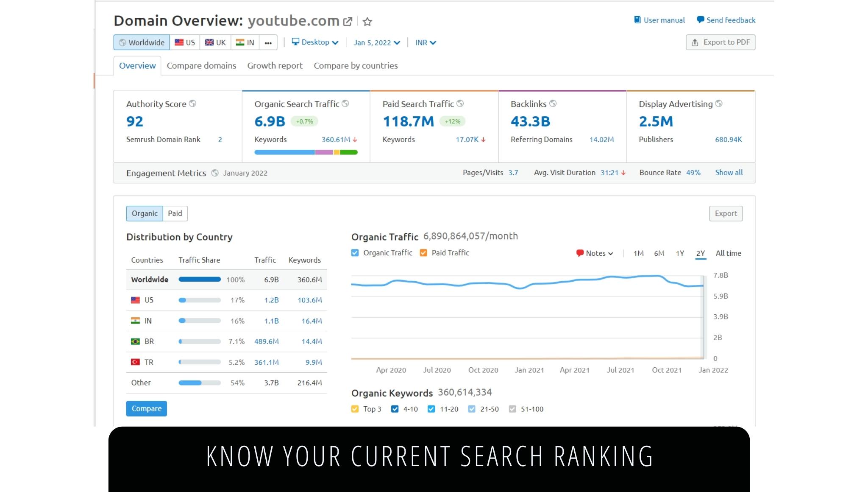Open the Notes dropdown
The width and height of the screenshot is (868, 492).
pos(595,253)
